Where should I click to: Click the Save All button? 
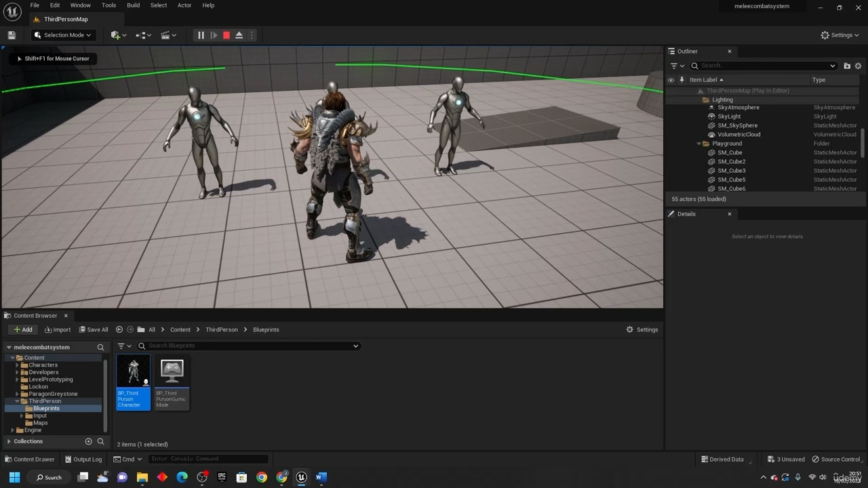pos(94,329)
